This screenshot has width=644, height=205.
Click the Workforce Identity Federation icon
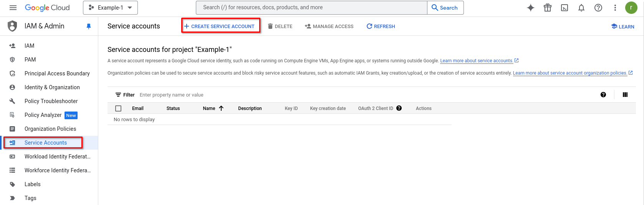click(x=12, y=170)
